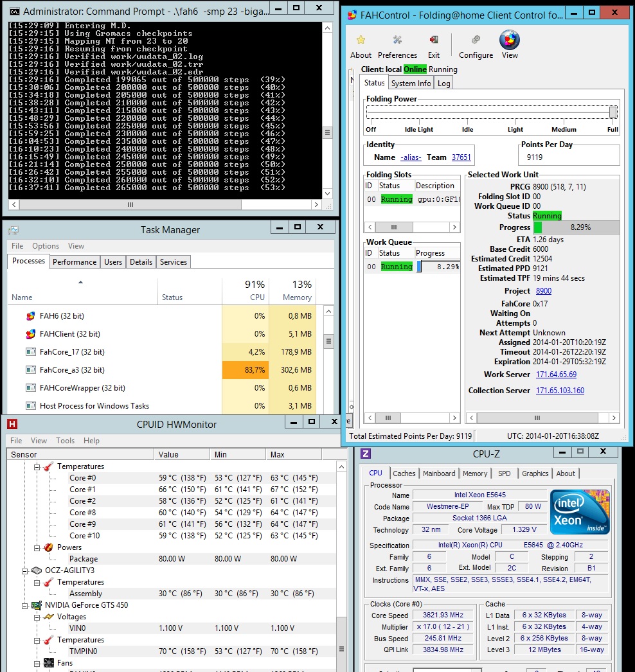Click the FAHControl Exit icon
Image resolution: width=635 pixels, height=672 pixels.
tap(433, 40)
